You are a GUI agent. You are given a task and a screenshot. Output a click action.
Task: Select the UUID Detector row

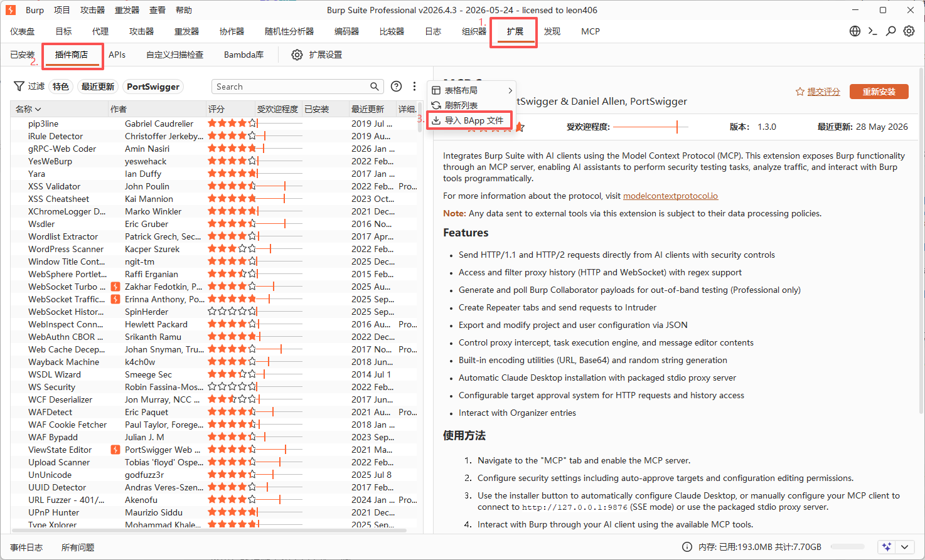213,487
